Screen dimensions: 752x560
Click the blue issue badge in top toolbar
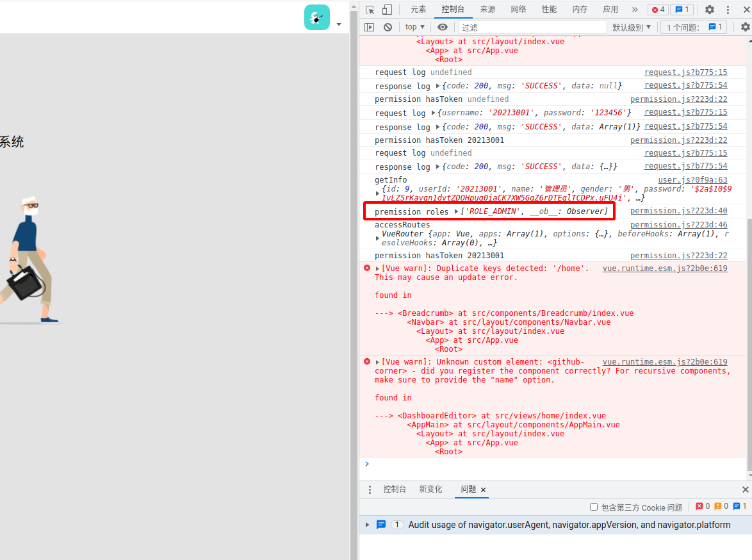(682, 10)
